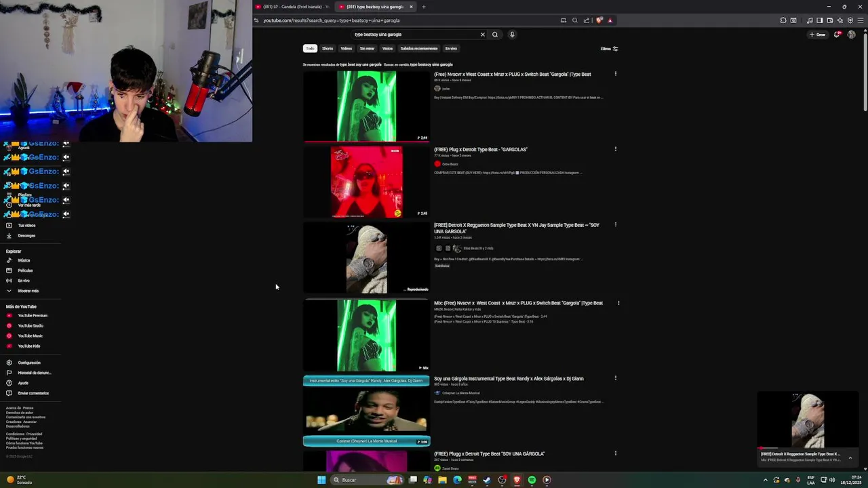This screenshot has height=488, width=868.
Task: Open Brave VPN shield icon
Action: tap(850, 20)
